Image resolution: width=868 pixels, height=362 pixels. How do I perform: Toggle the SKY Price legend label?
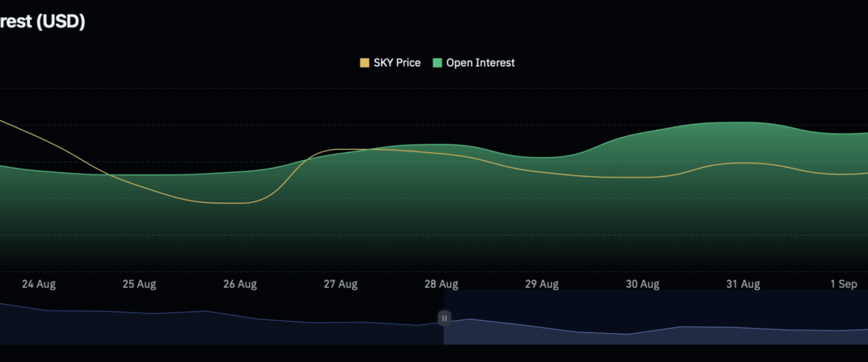397,63
